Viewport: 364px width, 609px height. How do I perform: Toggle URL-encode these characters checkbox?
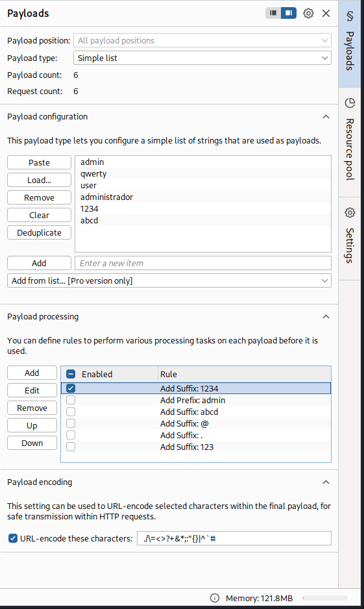(13, 538)
